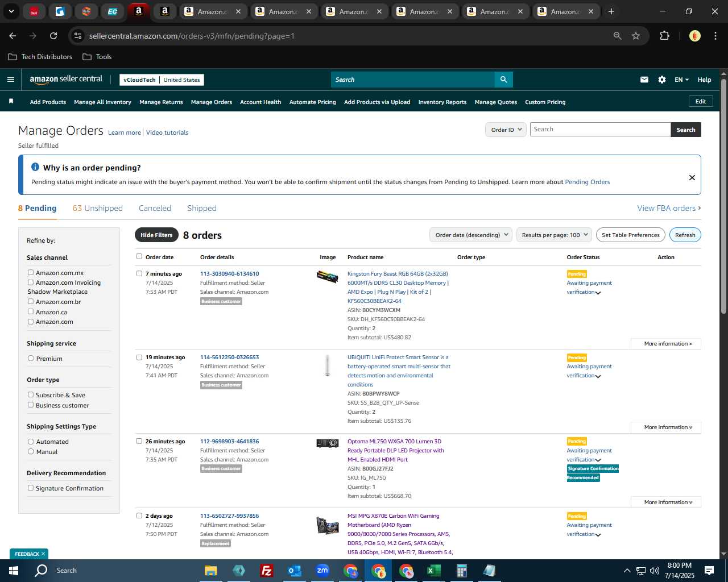Select order 113-3030940-6134610 checkbox
Viewport: 728px width, 582px height.
click(x=139, y=273)
